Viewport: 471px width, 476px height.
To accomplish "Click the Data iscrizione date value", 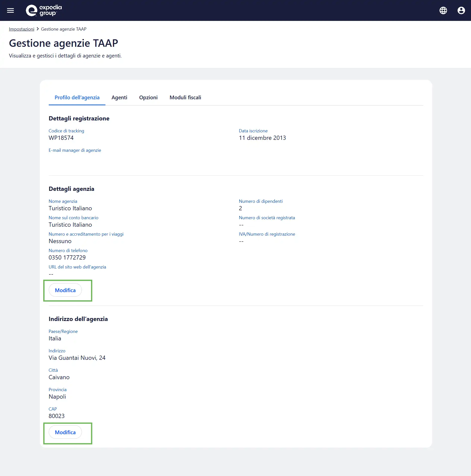I will pyautogui.click(x=262, y=138).
